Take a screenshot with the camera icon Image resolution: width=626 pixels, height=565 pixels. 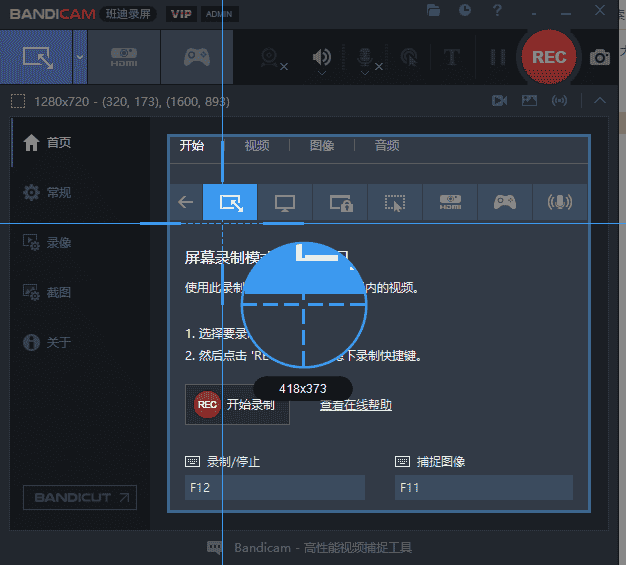600,57
